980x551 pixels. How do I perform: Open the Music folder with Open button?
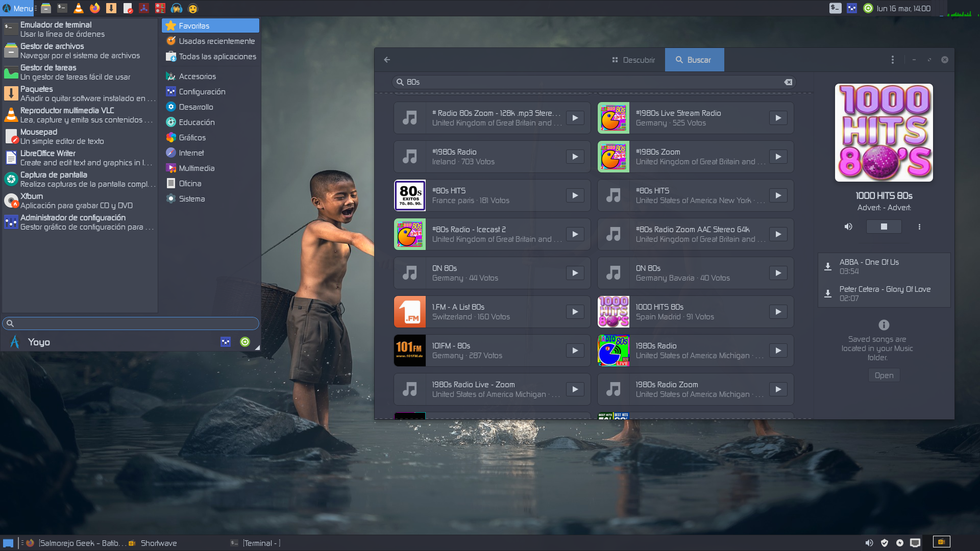[884, 375]
